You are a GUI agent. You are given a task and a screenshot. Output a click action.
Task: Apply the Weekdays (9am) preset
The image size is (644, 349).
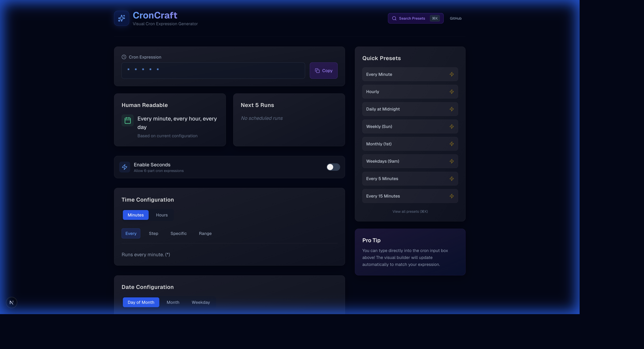[410, 161]
